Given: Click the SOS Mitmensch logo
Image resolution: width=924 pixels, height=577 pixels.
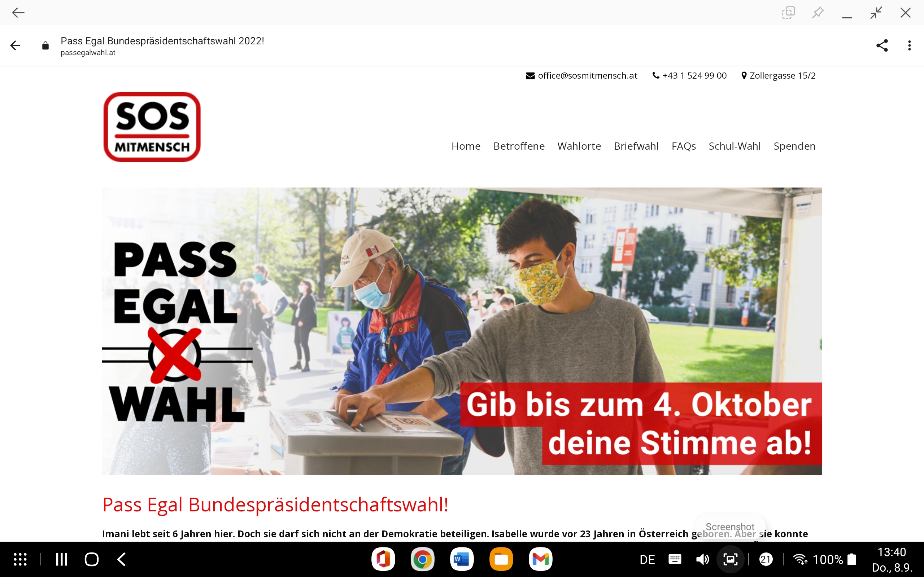Looking at the screenshot, I should coord(152,127).
